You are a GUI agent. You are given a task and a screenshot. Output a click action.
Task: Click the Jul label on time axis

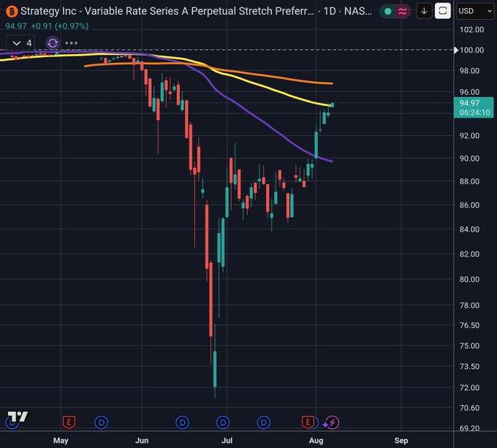227,441
